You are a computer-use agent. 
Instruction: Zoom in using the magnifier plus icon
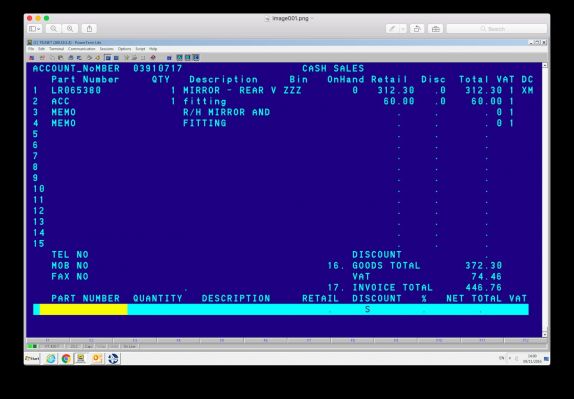tap(70, 29)
